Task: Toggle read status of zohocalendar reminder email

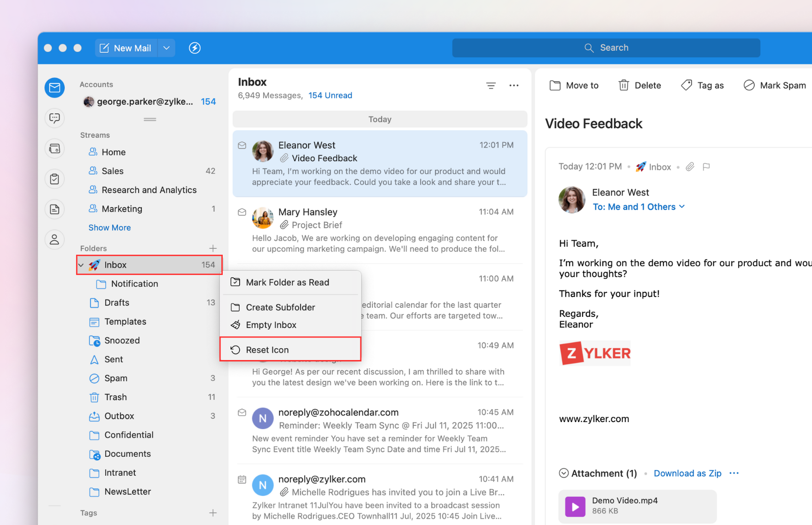Action: pyautogui.click(x=242, y=413)
